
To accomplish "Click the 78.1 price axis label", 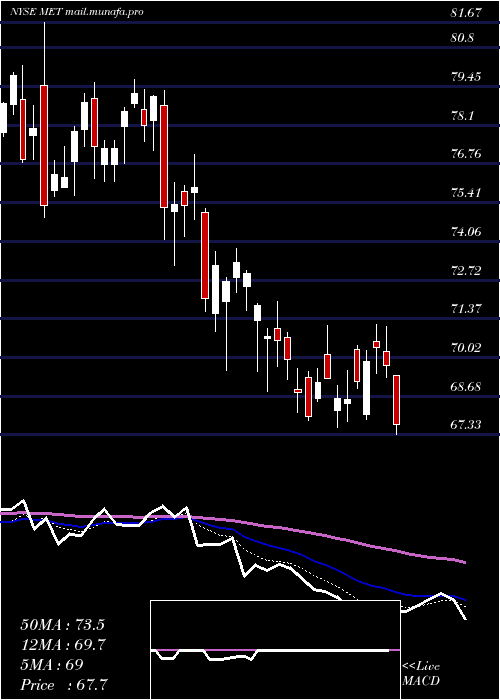I will click(462, 116).
